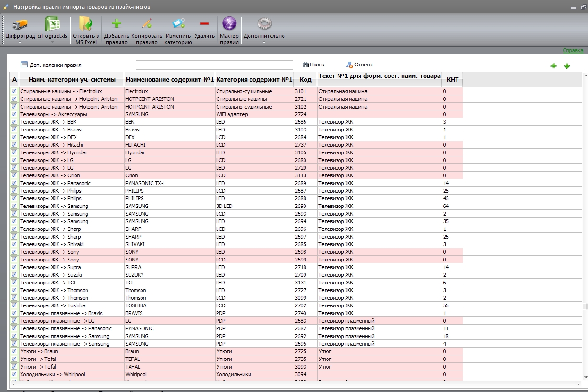Click КНТ value 64

point(452,206)
